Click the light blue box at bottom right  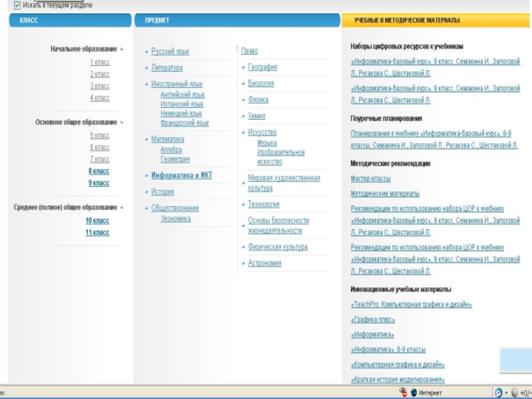pos(515,360)
